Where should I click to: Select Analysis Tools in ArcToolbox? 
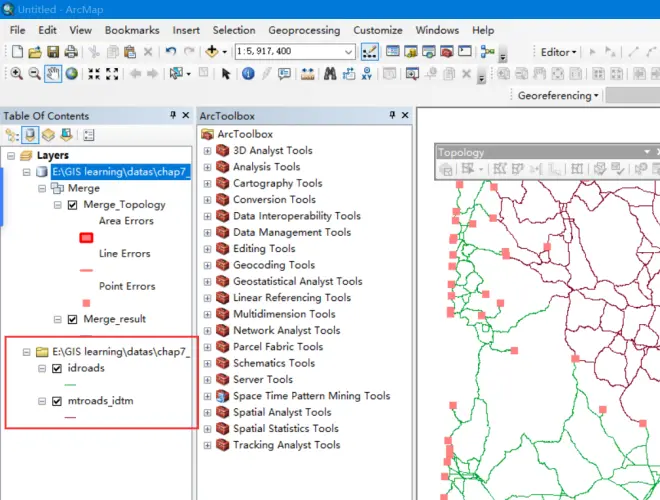(266, 167)
